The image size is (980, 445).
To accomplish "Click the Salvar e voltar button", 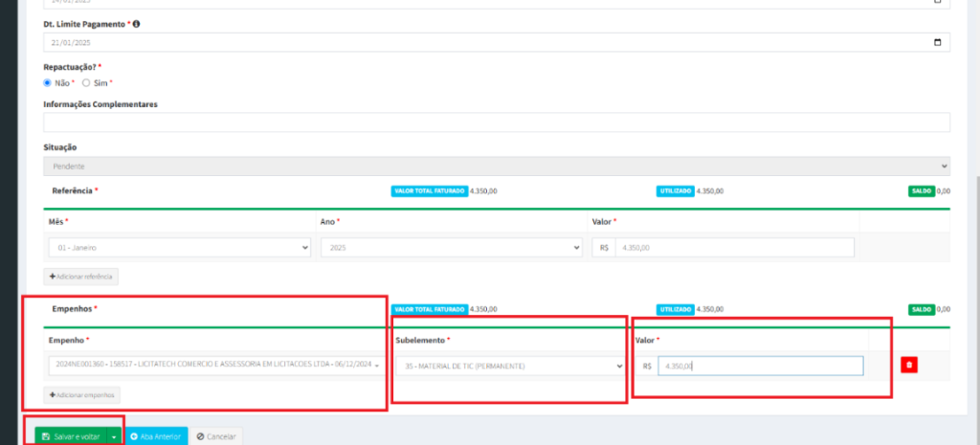I will coord(71,436).
